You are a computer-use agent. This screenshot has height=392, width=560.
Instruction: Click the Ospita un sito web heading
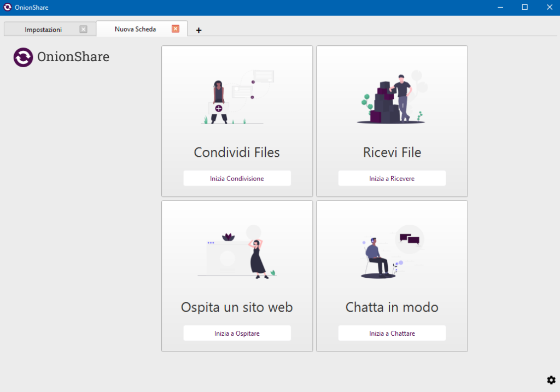[237, 307]
